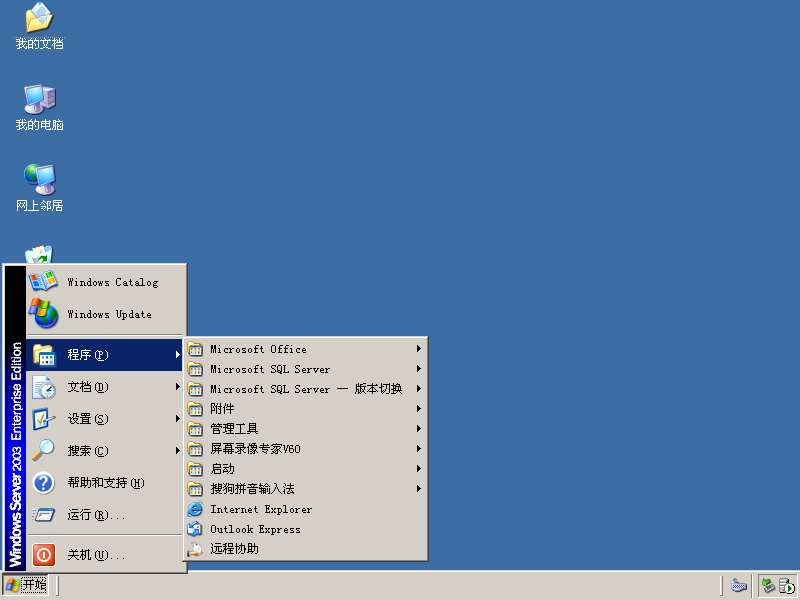
Task: Select the 管理工具 label
Action: tap(235, 429)
